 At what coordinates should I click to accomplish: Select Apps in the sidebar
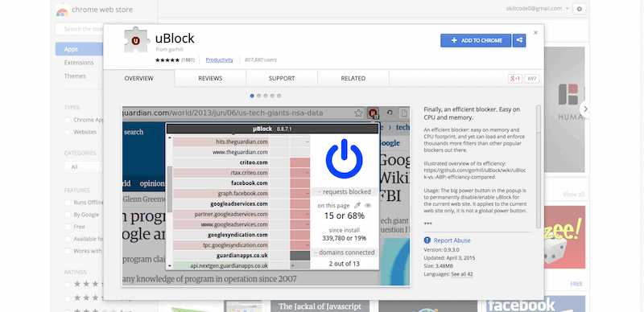[x=79, y=49]
